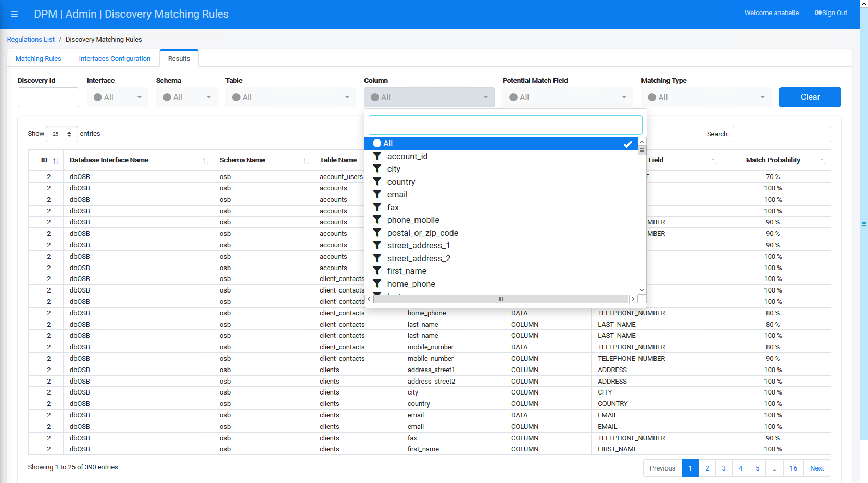Open the Matching Type dropdown
The width and height of the screenshot is (868, 483).
tap(706, 97)
